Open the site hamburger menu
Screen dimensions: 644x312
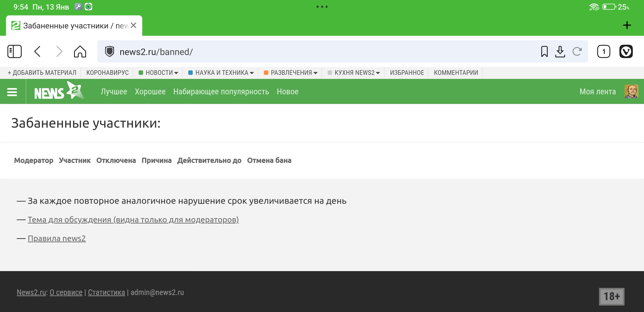pyautogui.click(x=12, y=92)
